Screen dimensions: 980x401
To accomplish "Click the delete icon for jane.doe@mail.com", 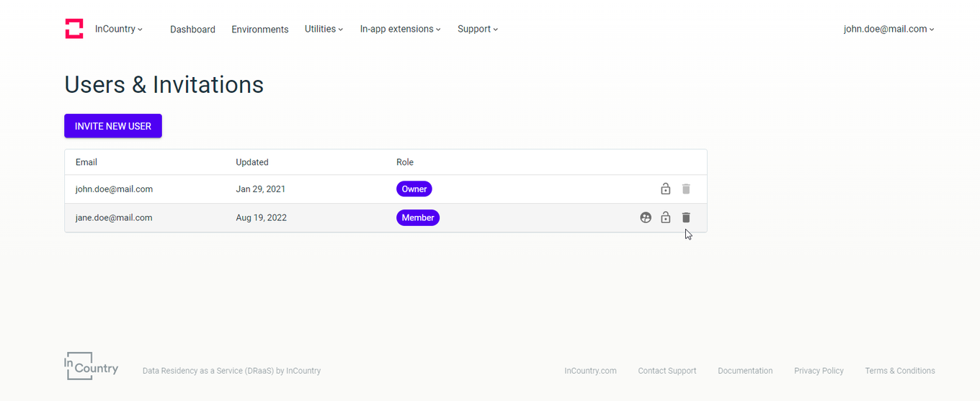I will click(x=686, y=217).
